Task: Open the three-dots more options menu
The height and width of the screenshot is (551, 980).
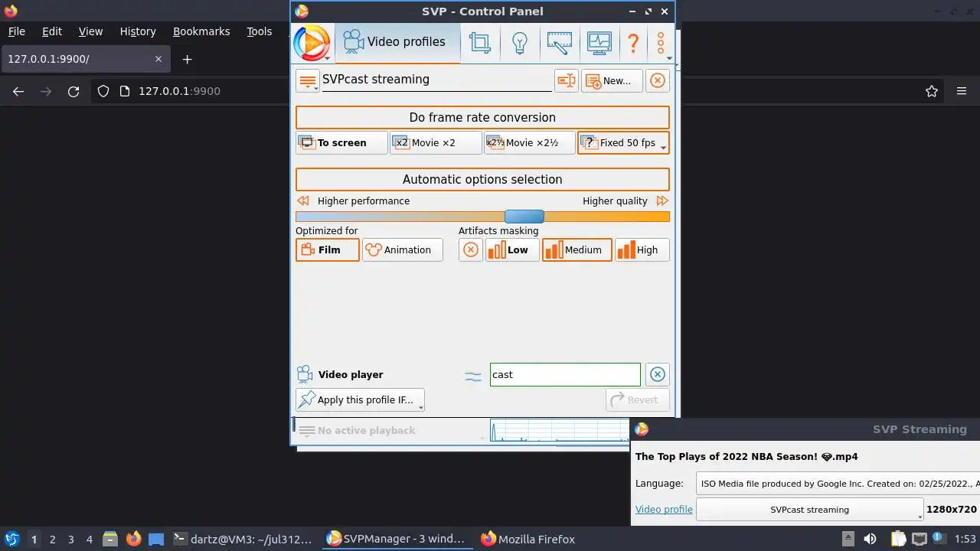Action: click(x=661, y=43)
